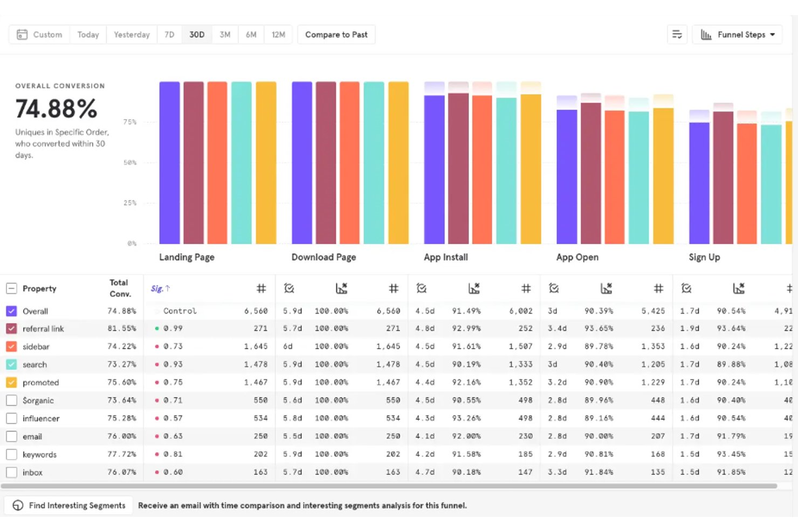Image resolution: width=798 pixels, height=532 pixels.
Task: Click the conversion rate chart icon under Download Page
Action: [341, 288]
